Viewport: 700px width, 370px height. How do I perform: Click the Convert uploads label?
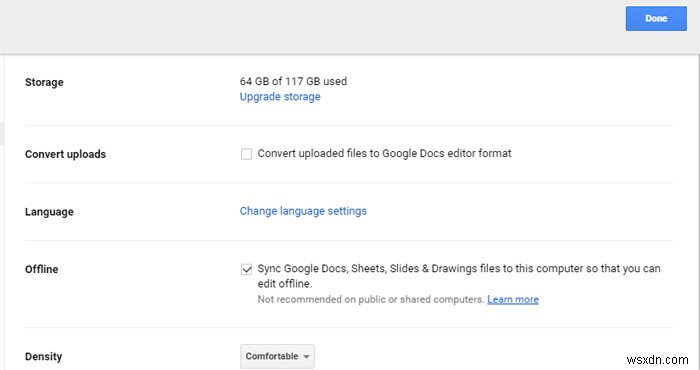pyautogui.click(x=66, y=154)
